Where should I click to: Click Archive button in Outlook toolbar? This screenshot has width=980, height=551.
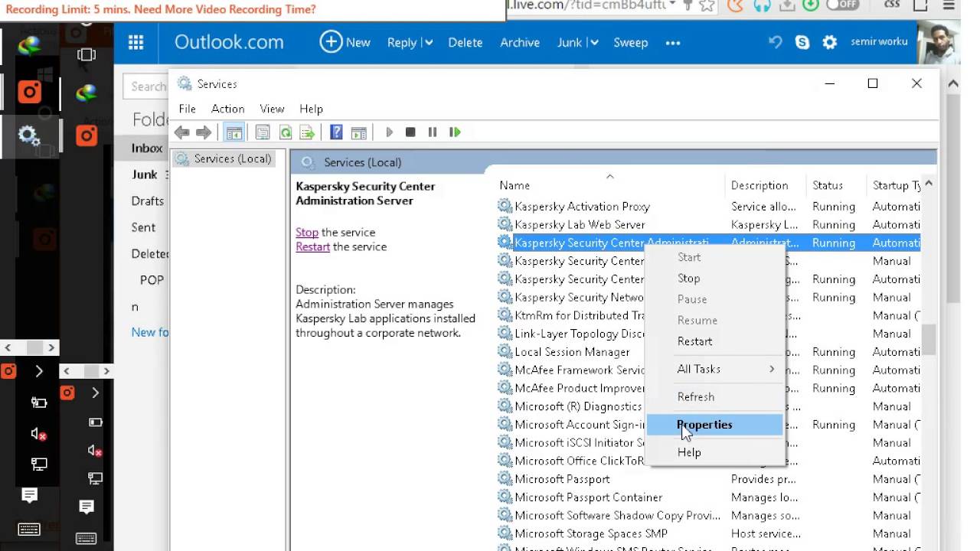(520, 43)
